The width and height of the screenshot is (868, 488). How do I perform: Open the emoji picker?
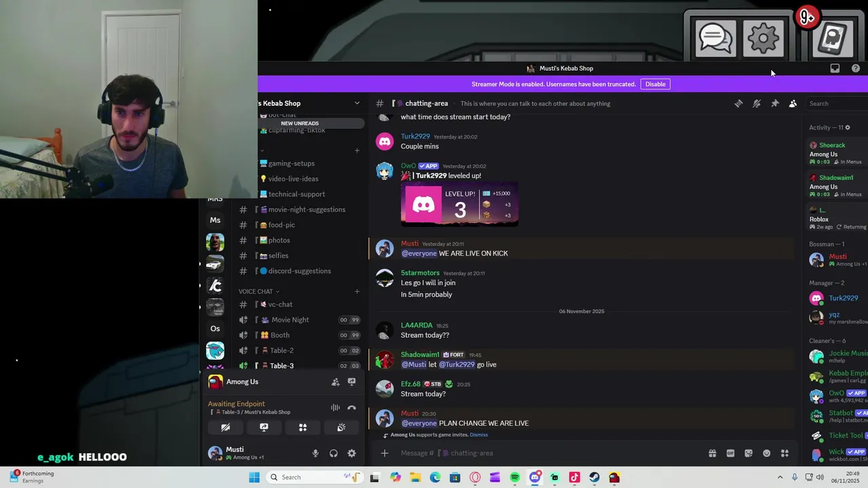(767, 453)
